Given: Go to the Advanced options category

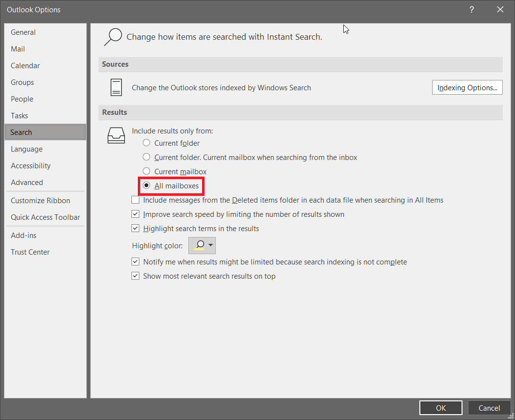Looking at the screenshot, I should point(45,183).
